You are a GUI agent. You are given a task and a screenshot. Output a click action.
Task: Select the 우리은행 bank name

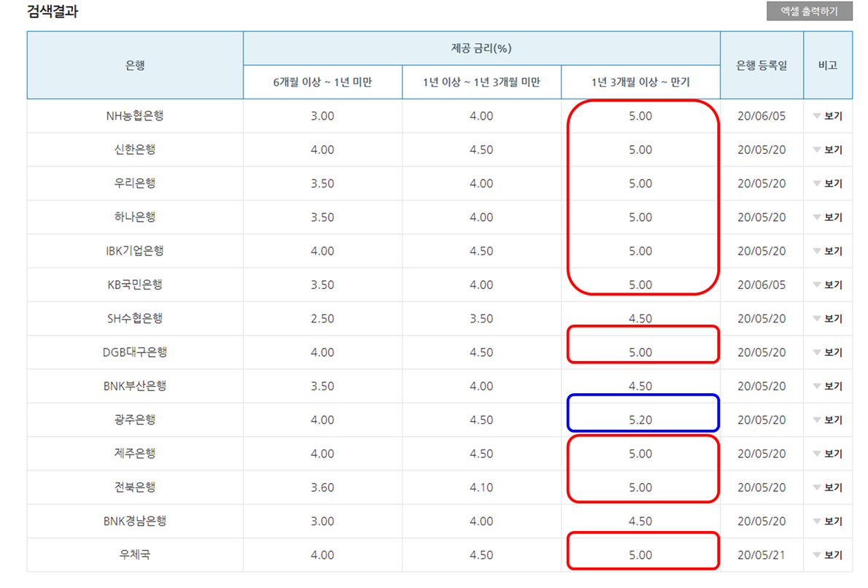tap(134, 183)
